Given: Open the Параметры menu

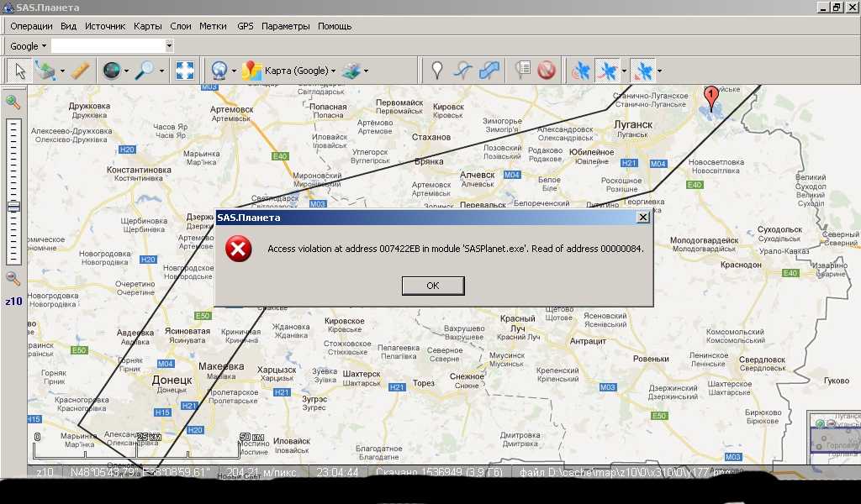Looking at the screenshot, I should (285, 26).
